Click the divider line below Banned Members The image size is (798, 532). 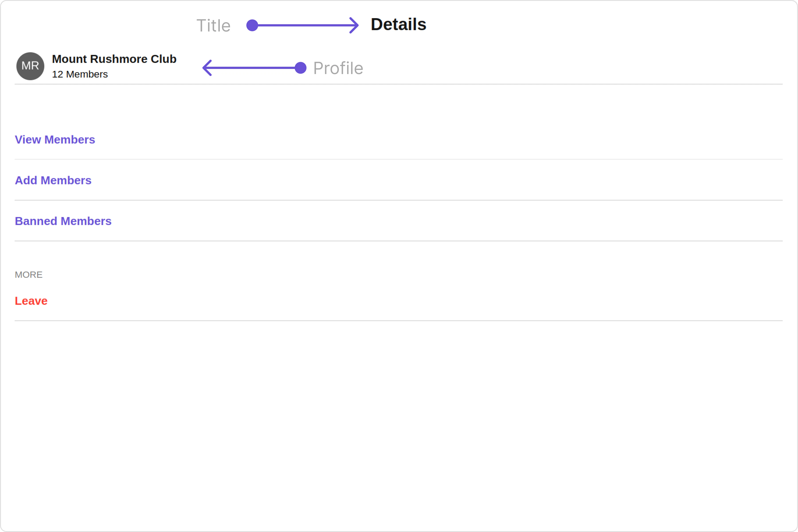point(399,241)
